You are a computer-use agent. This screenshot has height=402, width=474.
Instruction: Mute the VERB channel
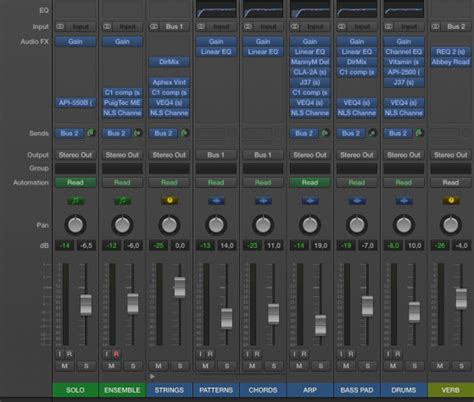pos(440,366)
